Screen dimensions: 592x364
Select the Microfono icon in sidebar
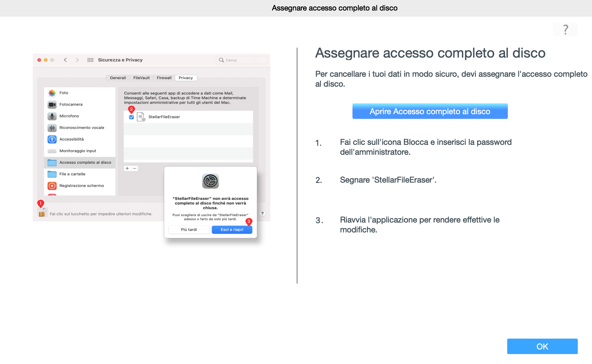point(52,116)
